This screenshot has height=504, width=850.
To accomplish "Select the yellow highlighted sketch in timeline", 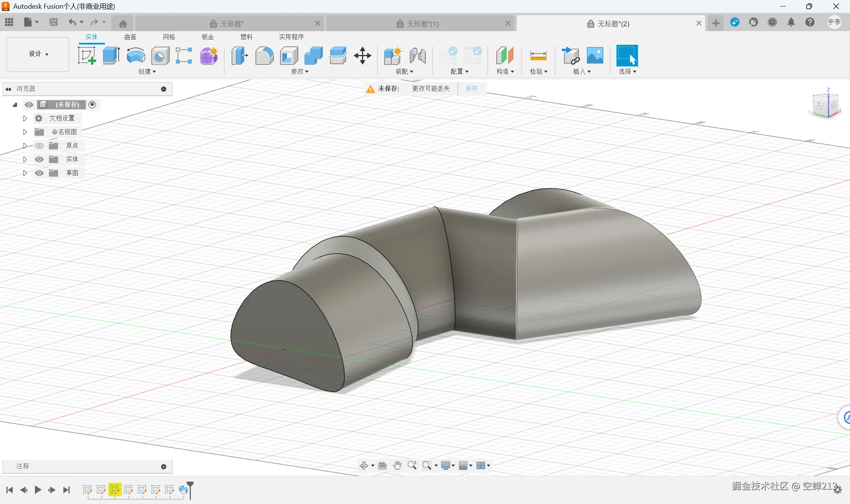I will 115,490.
